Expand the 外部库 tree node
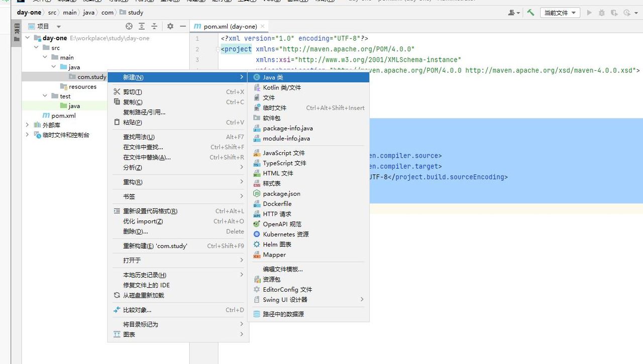 (27, 125)
